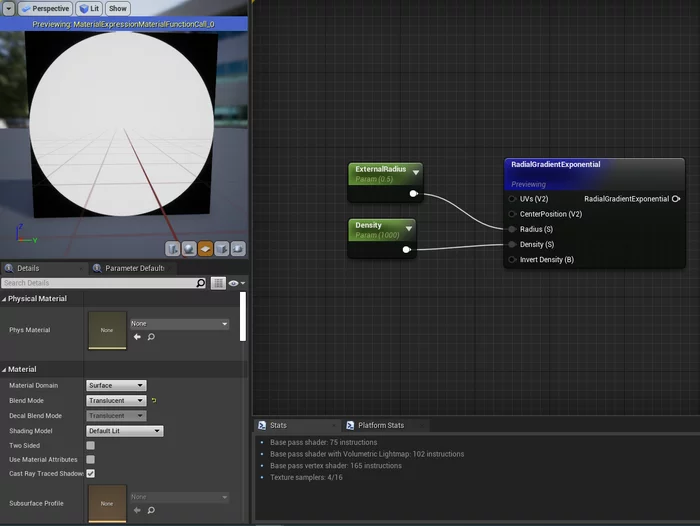
Task: Open the property matrix grid view
Action: pyautogui.click(x=218, y=283)
